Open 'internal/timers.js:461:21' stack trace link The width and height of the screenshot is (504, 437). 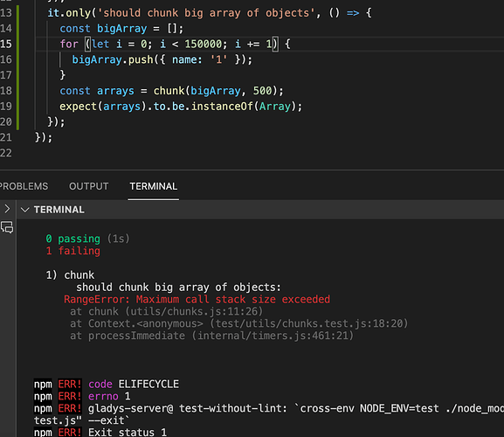coord(273,336)
